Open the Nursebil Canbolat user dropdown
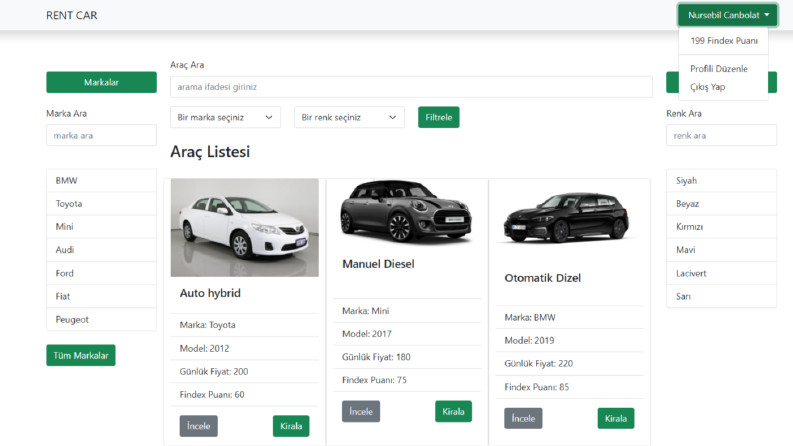Screen dimensions: 793x446 click(727, 15)
